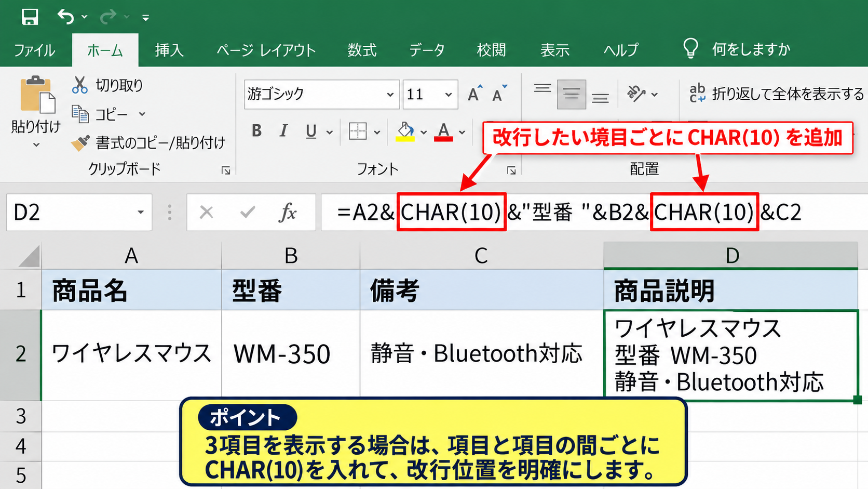Open the Paste (貼り付け) options dropdown arrow
This screenshot has height=489, width=868.
pyautogui.click(x=36, y=145)
